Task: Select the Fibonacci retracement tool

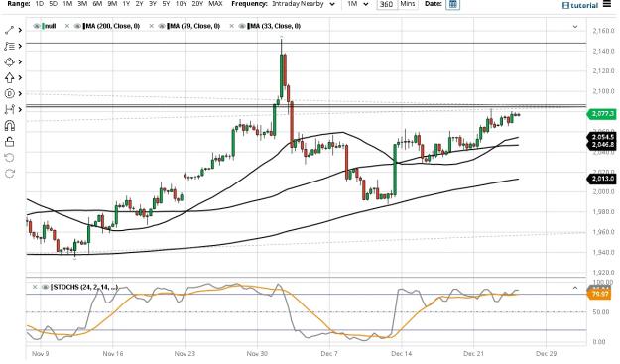Action: point(10,46)
